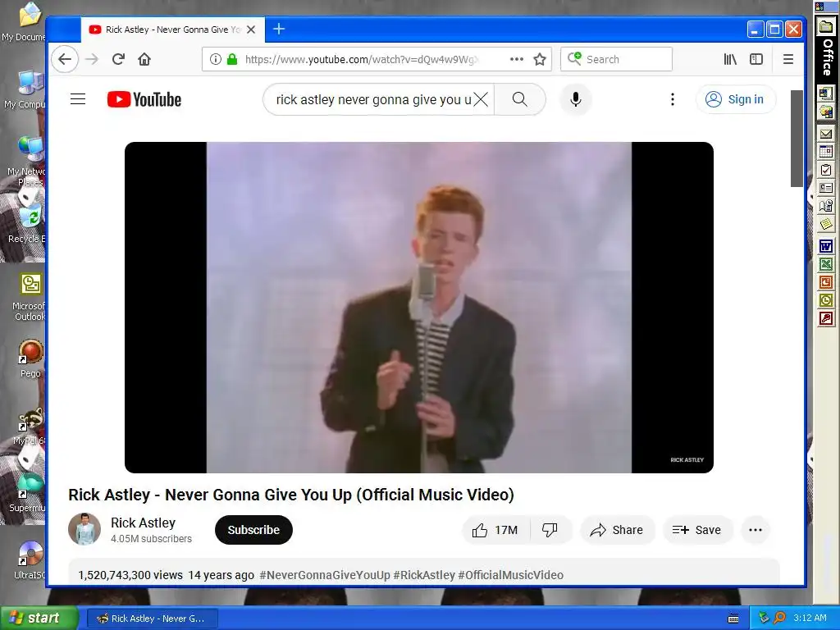Open the Rick Astley channel name link
This screenshot has height=630, width=840.
[143, 523]
